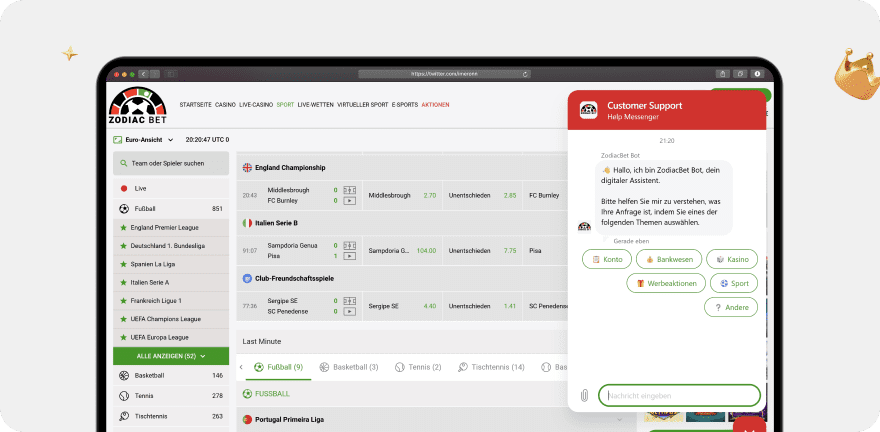Screen dimensions: 880x432
Task: Click the browser back arrow
Action: coord(142,73)
